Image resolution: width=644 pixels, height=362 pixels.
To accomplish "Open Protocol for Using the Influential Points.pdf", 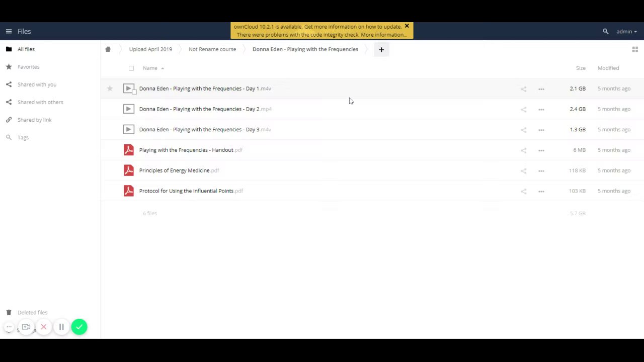I will (x=191, y=191).
